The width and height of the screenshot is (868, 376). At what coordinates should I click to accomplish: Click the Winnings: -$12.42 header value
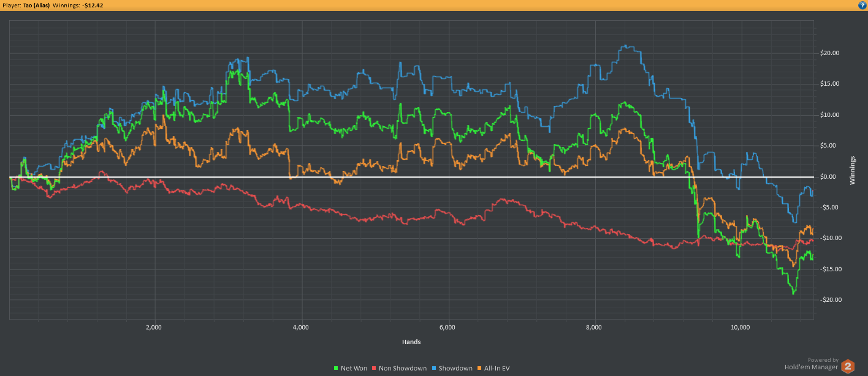tap(77, 5)
